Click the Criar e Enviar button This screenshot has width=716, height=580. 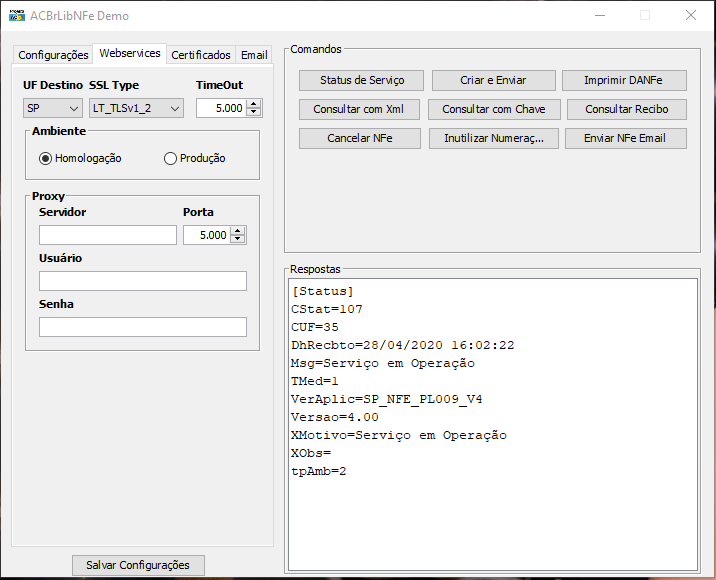494,80
